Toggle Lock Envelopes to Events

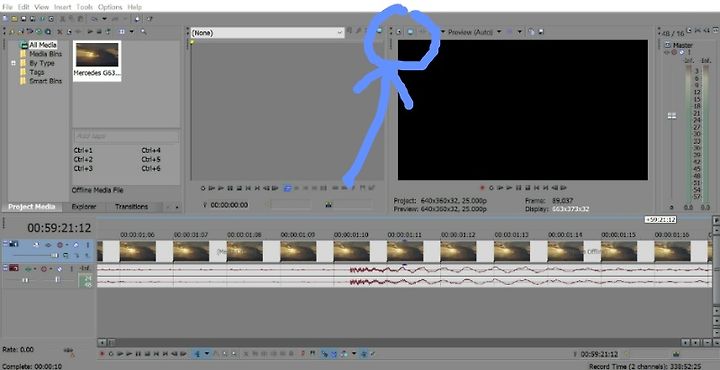(x=363, y=353)
